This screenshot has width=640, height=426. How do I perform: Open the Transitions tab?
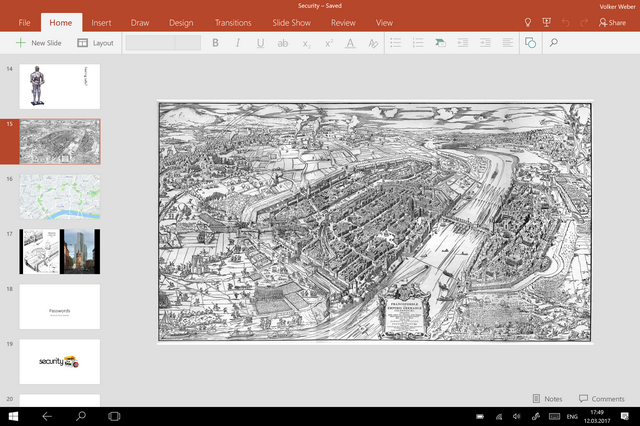233,22
